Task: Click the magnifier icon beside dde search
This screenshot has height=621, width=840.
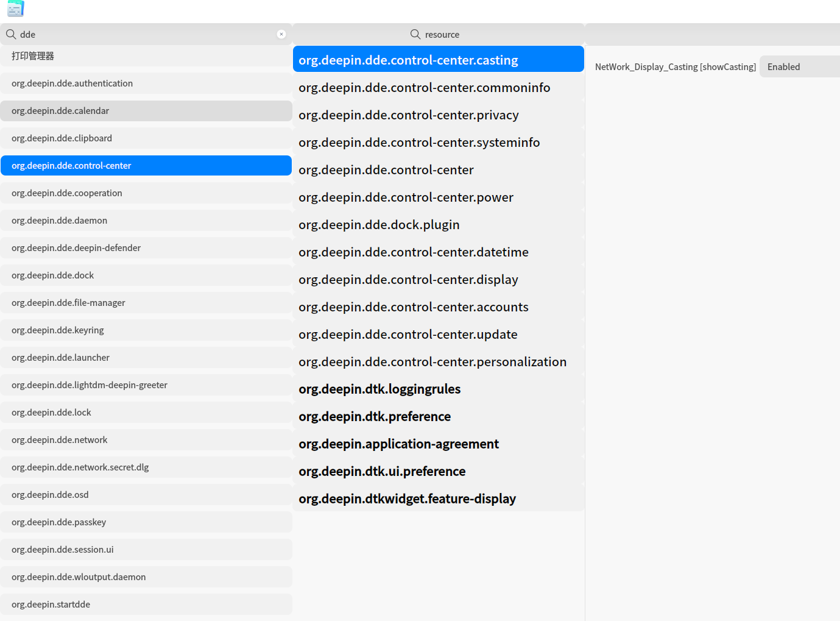Action: tap(11, 34)
